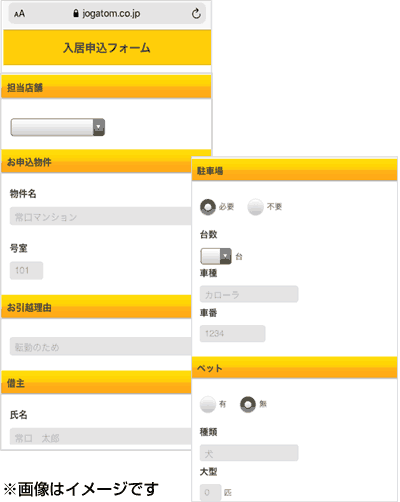
Task: Select the 必要 parking radio button
Action: click(x=208, y=207)
